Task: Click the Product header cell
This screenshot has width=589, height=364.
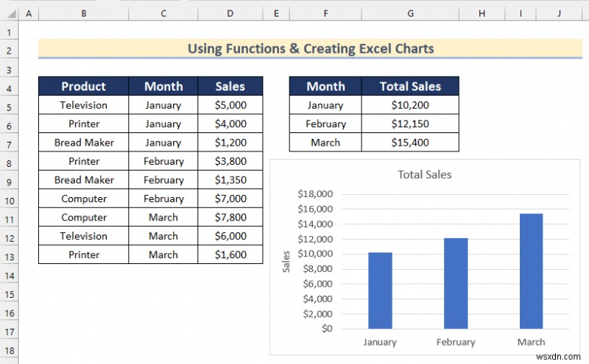Action: (x=83, y=86)
